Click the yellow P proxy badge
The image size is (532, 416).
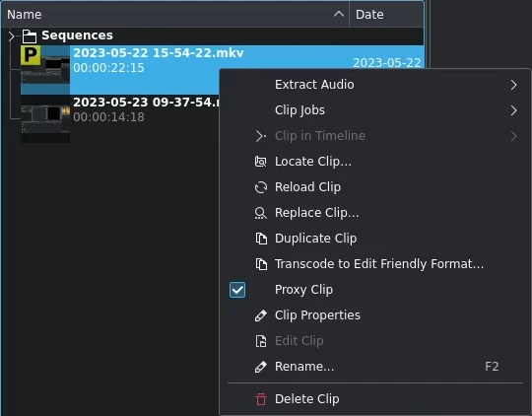(x=31, y=55)
